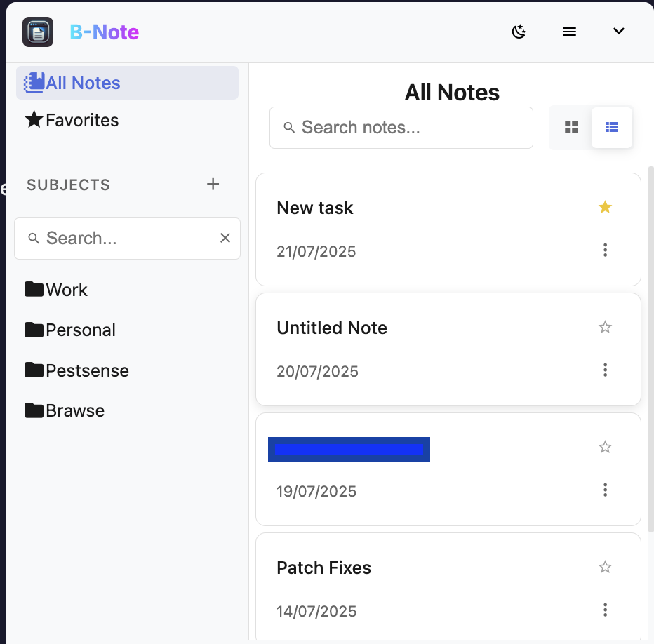Switch to list view for notes
The height and width of the screenshot is (644, 654).
point(611,127)
